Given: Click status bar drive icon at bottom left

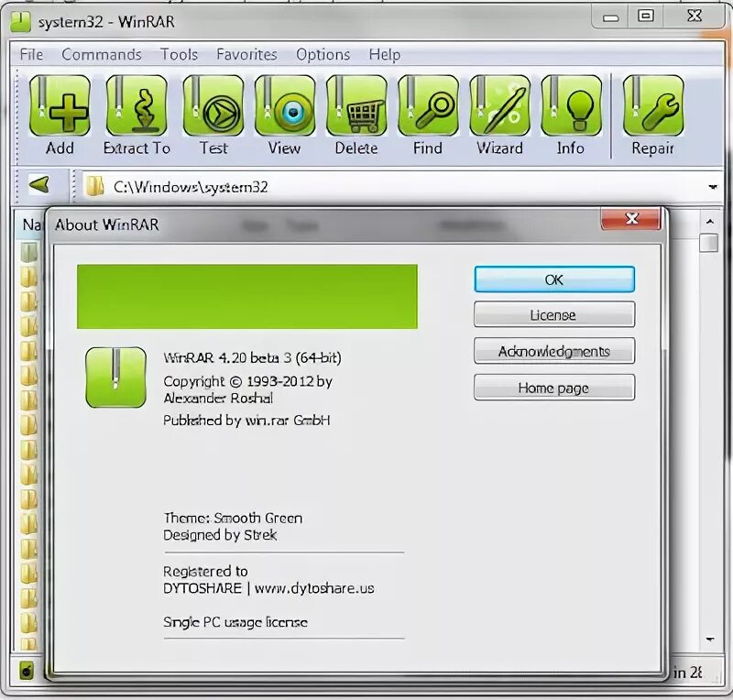Looking at the screenshot, I should pyautogui.click(x=27, y=672).
